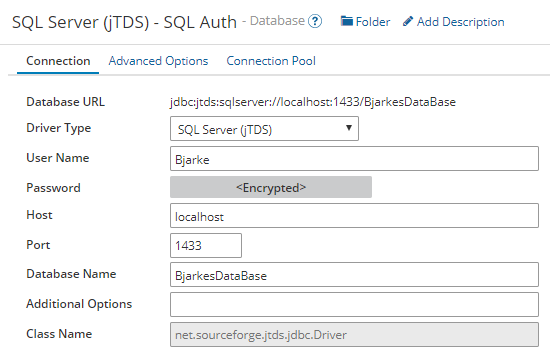Select the jdbc:jtds Database URL text
This screenshot has height=360, width=550.
[313, 102]
